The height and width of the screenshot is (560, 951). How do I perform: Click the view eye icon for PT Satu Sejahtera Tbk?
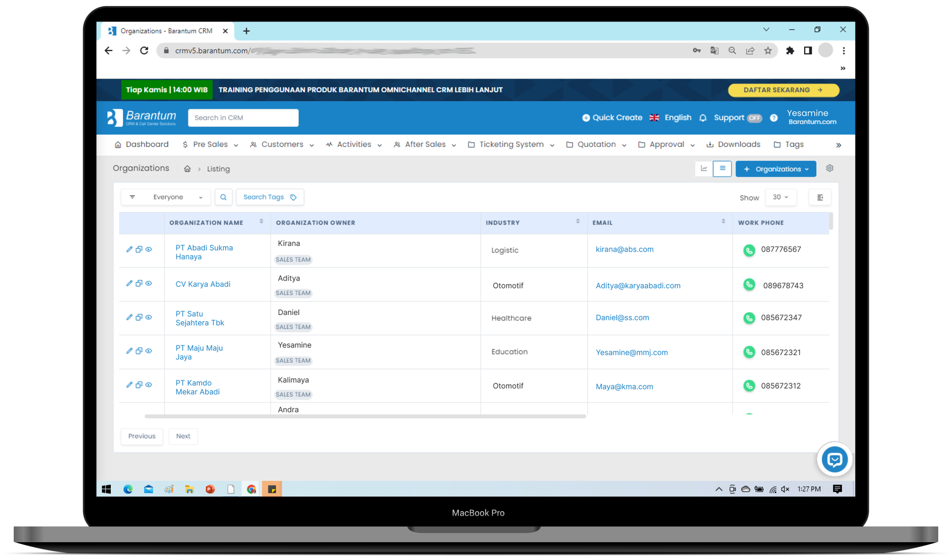(x=149, y=318)
